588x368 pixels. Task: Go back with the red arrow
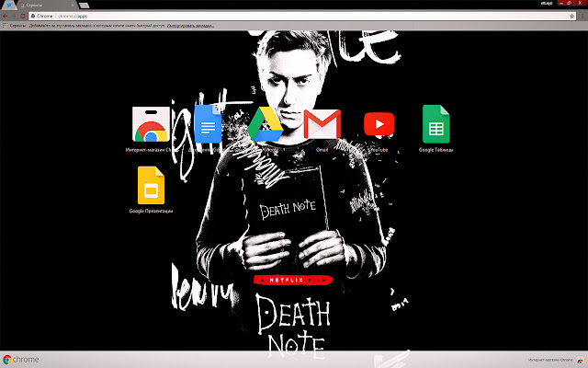click(x=5, y=17)
